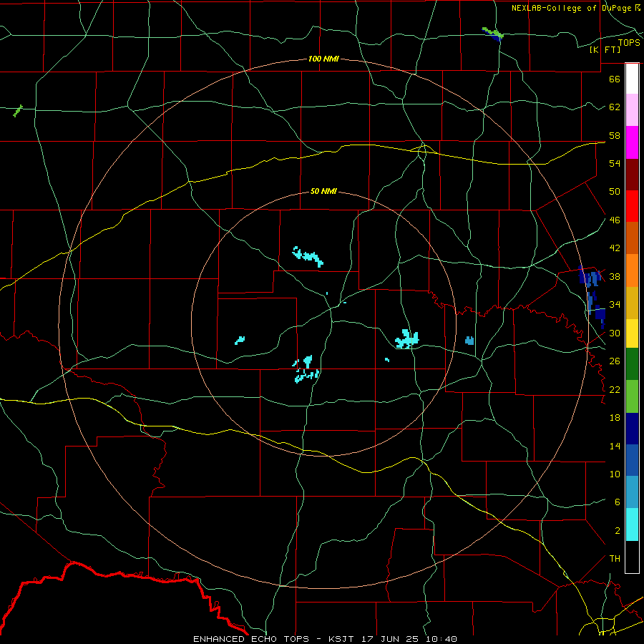This screenshot has height=644, width=644.
Task: Click the light blue legend swatch
Action: point(632,492)
